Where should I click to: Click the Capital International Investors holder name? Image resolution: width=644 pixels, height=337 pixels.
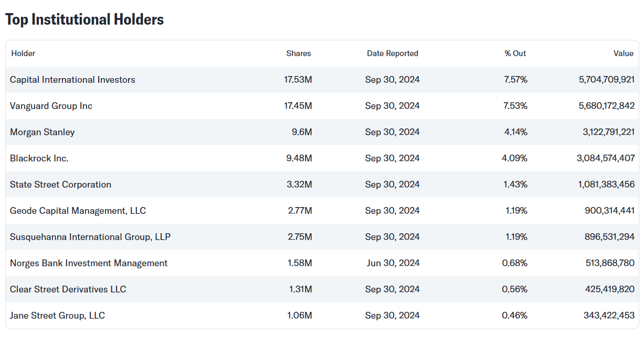[x=72, y=80]
